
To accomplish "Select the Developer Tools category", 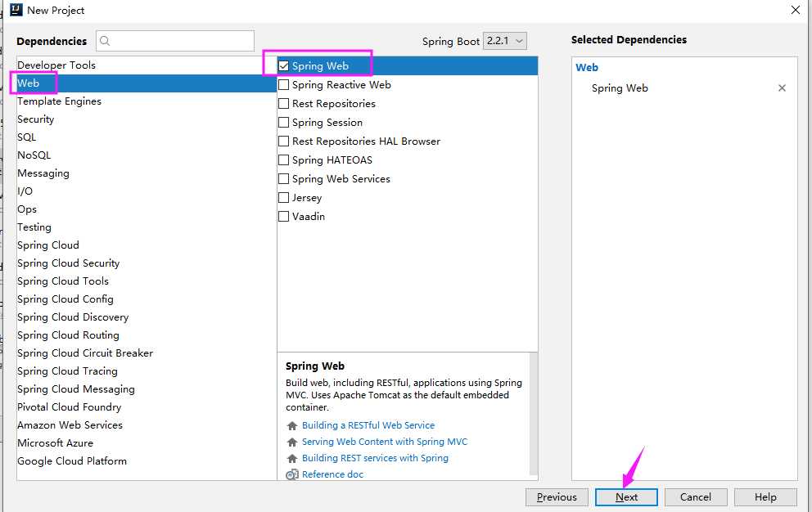I will [147, 65].
